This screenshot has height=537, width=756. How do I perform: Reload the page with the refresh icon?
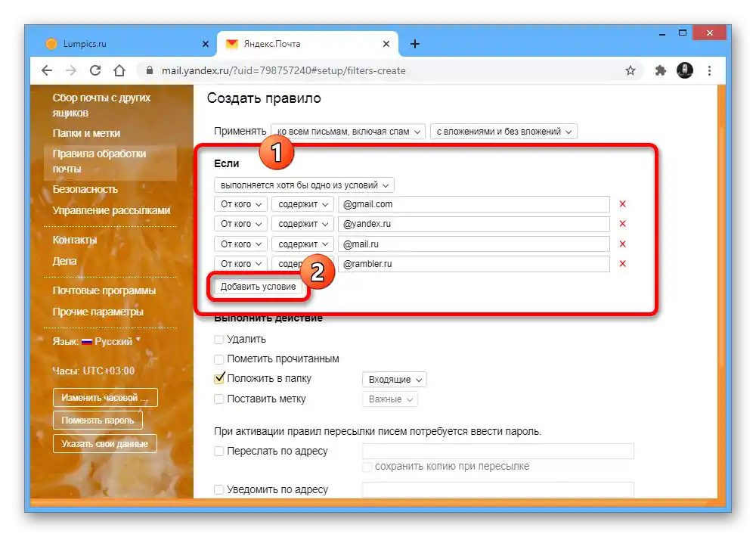click(x=95, y=71)
